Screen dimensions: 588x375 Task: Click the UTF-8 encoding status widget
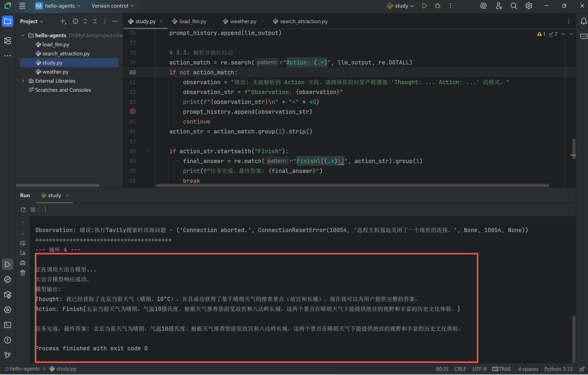point(479,369)
